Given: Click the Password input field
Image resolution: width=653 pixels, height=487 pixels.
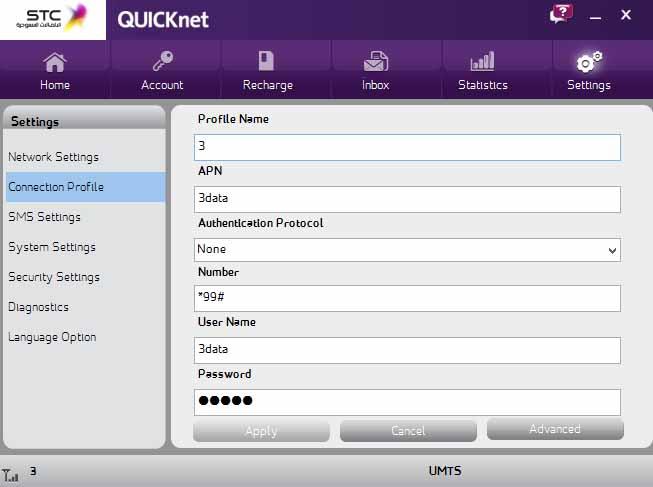Looking at the screenshot, I should (407, 402).
